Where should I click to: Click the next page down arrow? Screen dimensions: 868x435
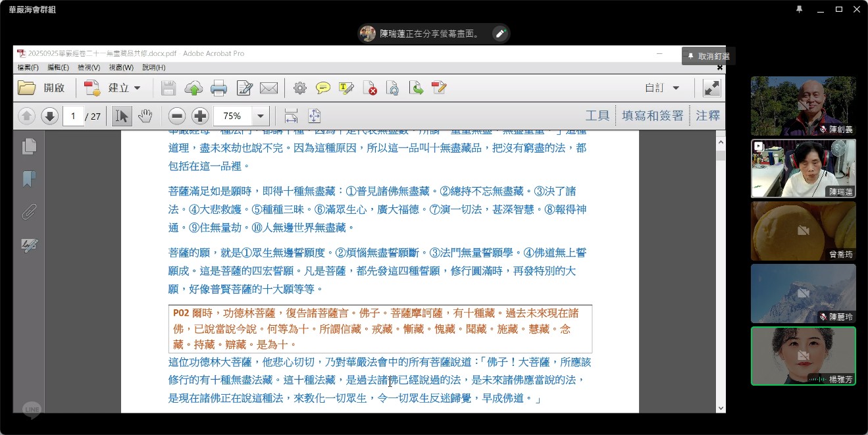point(49,116)
